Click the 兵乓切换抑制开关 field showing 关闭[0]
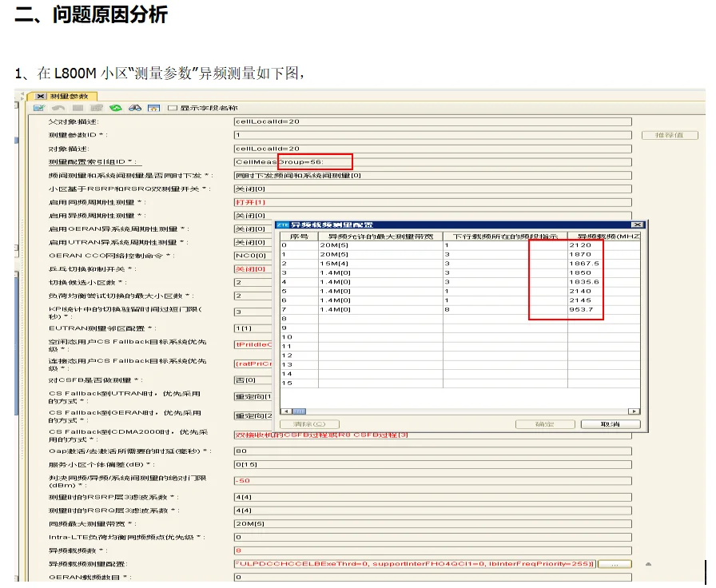716x588 pixels. coord(264,269)
